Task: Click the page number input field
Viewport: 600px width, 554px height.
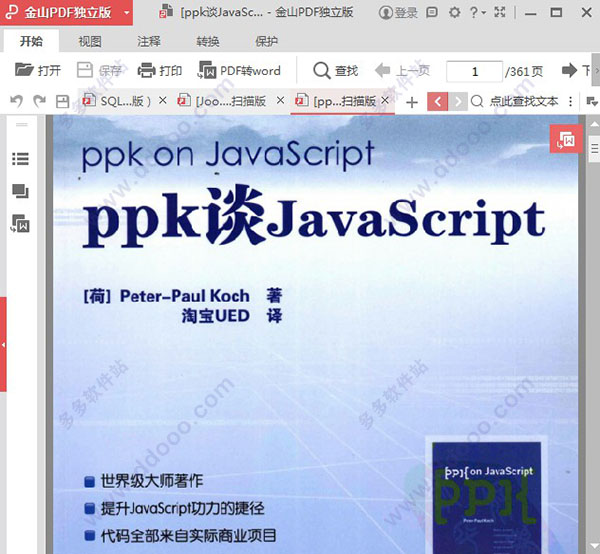Action: click(474, 71)
